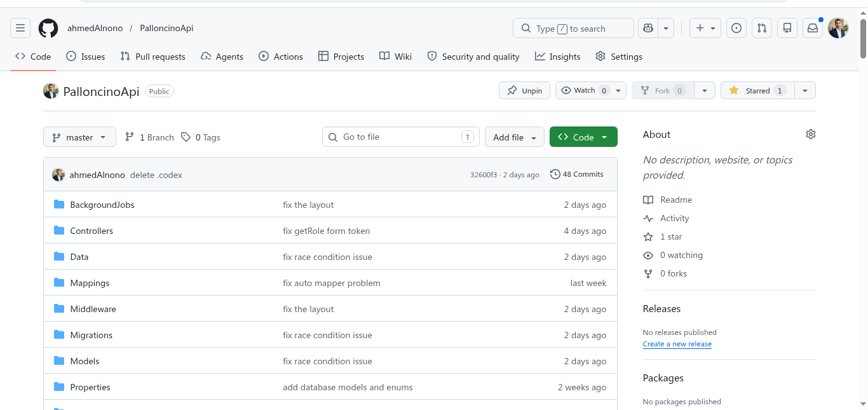
Task: Open the Actions tab
Action: 281,57
